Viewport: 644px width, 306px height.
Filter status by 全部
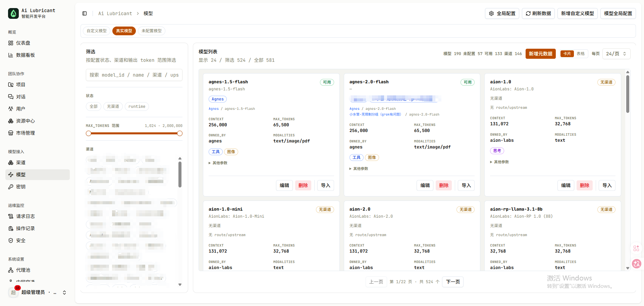[94, 106]
